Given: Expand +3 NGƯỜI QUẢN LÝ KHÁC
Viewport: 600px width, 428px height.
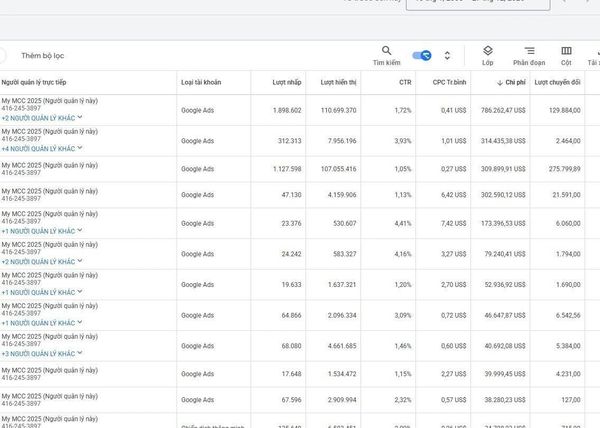Looking at the screenshot, I should point(41,353).
